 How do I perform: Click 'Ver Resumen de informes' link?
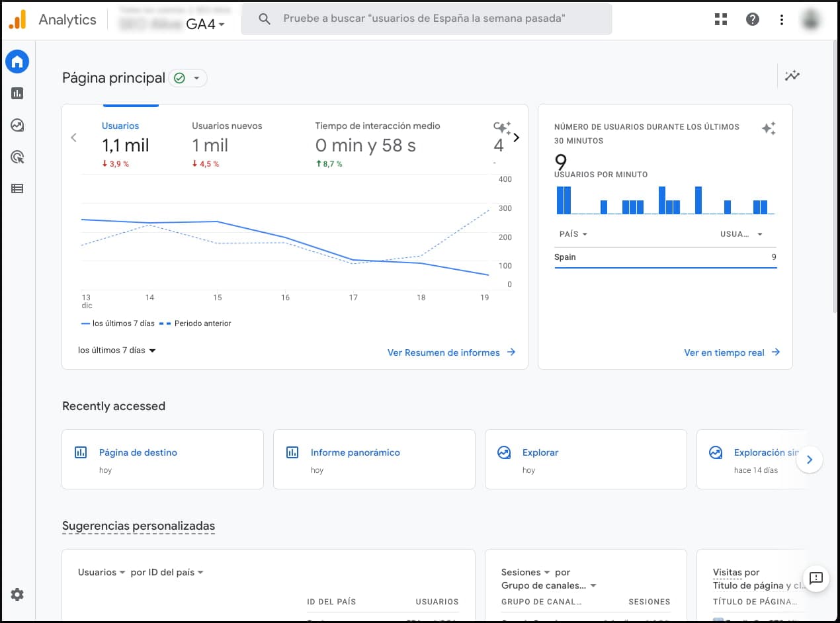point(452,353)
